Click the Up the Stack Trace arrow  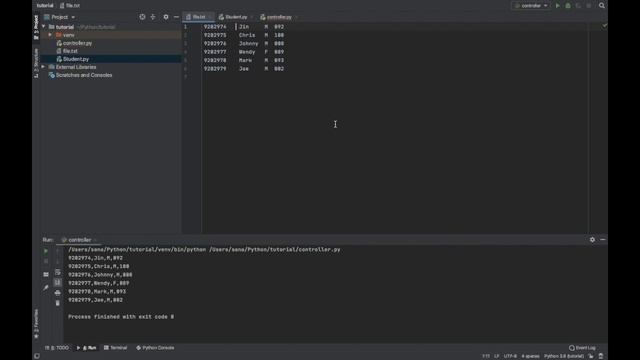[x=58, y=251]
